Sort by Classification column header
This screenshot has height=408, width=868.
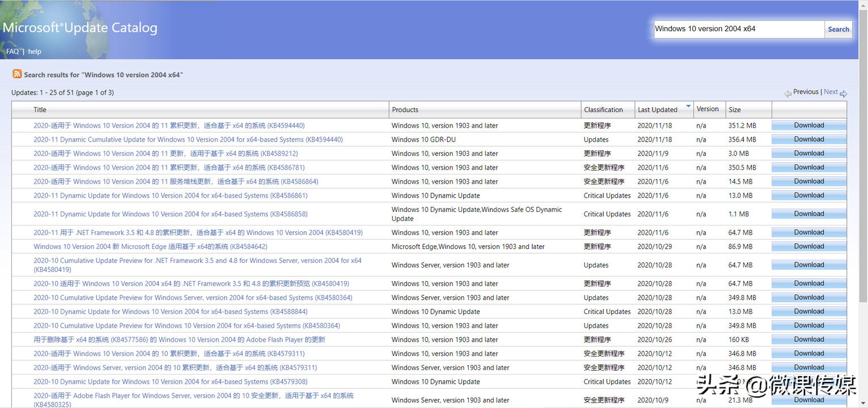pyautogui.click(x=603, y=110)
